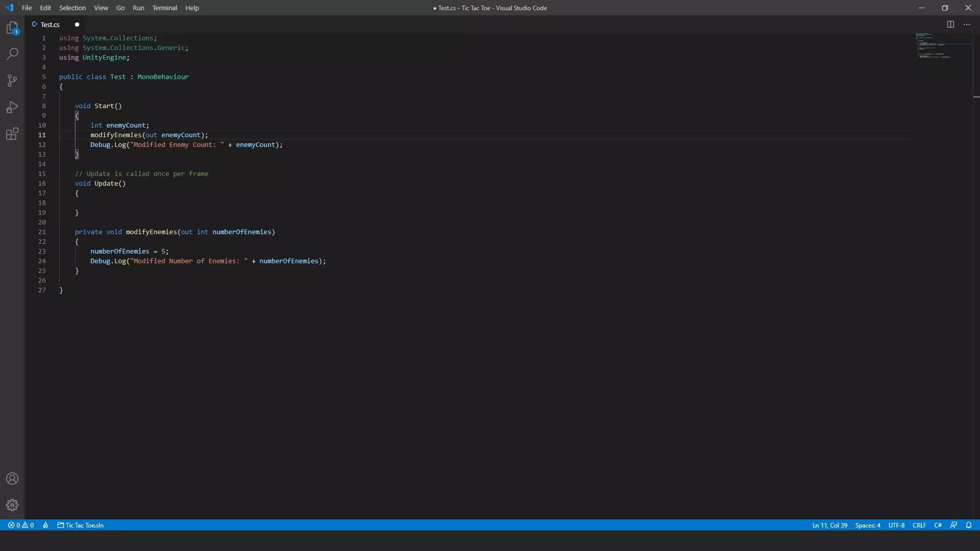Click the errors and warnings status indicator
Viewport: 980px width, 551px height.
21,525
